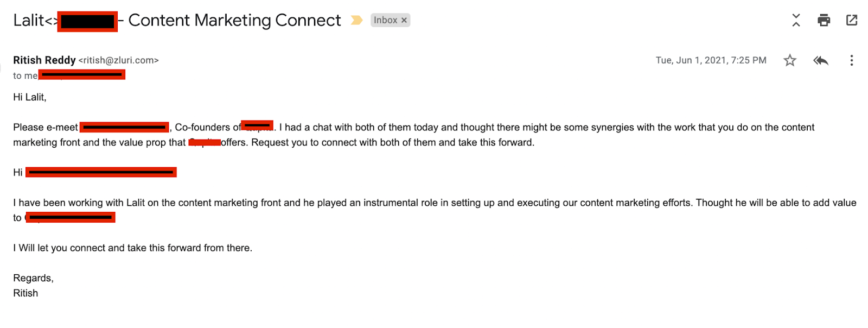This screenshot has height=328, width=868.
Task: Click the "I Will let you connect" sentence
Action: point(133,248)
